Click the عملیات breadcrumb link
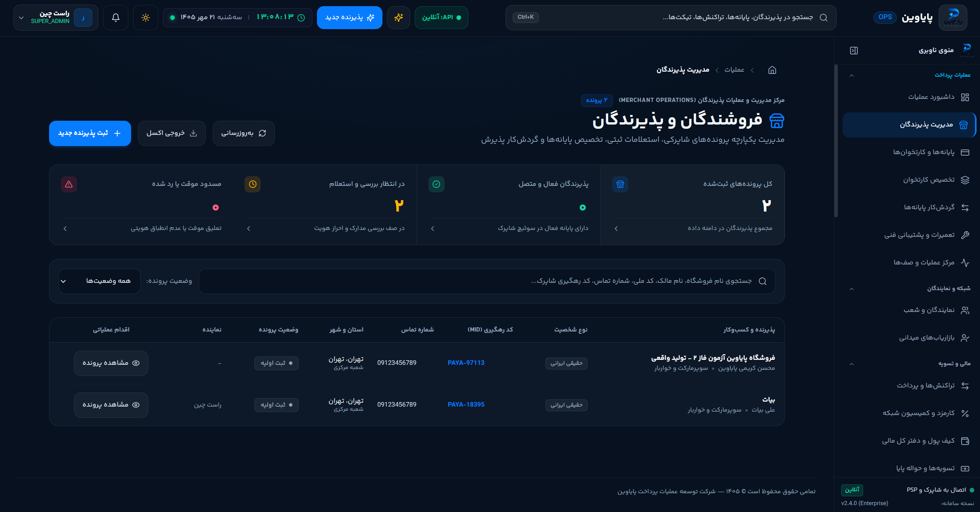 tap(734, 70)
